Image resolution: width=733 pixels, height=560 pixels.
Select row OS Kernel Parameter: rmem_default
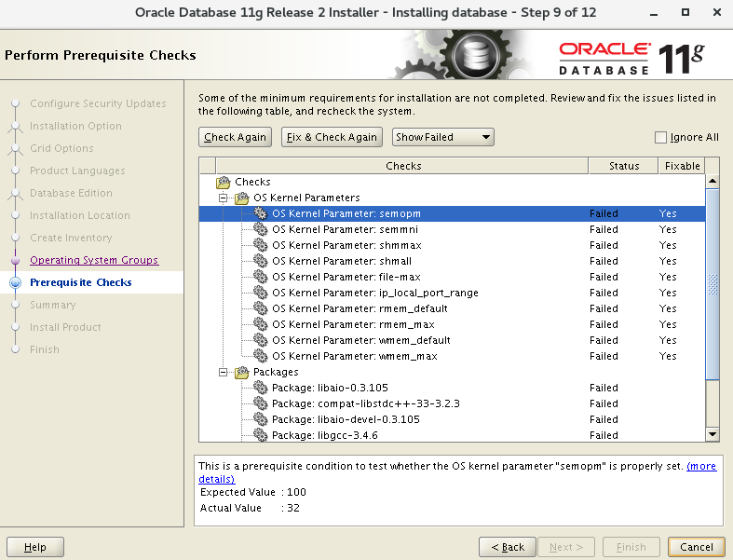[452, 308]
